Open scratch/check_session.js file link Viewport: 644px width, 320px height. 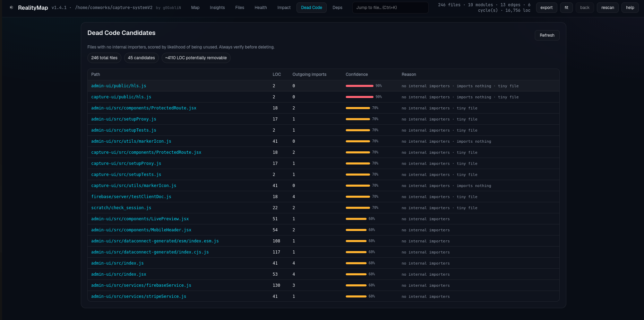(x=121, y=208)
